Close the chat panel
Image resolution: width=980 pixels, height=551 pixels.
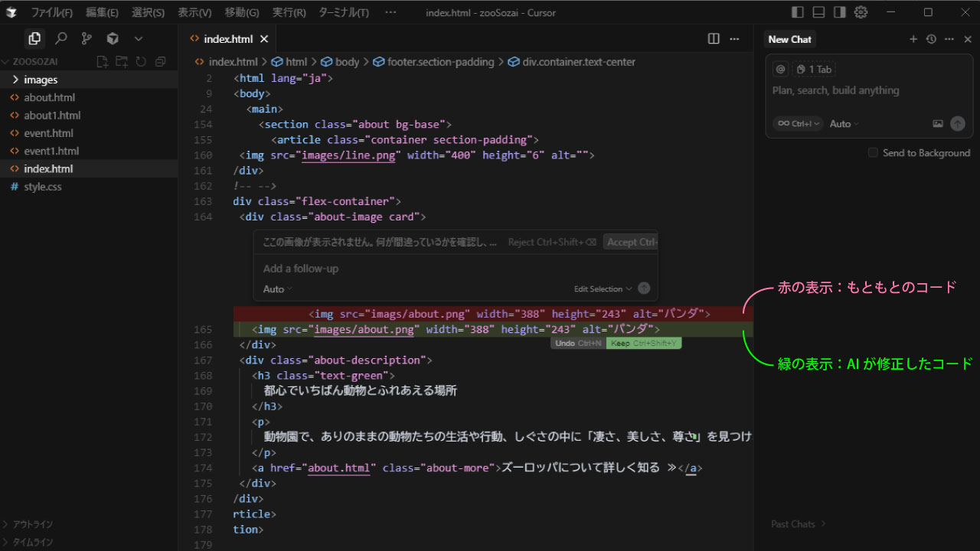(x=968, y=39)
